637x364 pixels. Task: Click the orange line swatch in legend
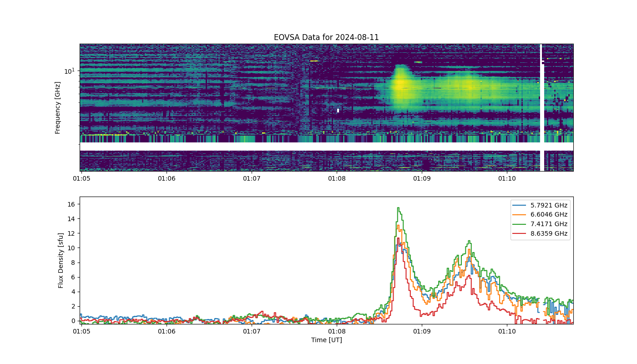(x=521, y=215)
